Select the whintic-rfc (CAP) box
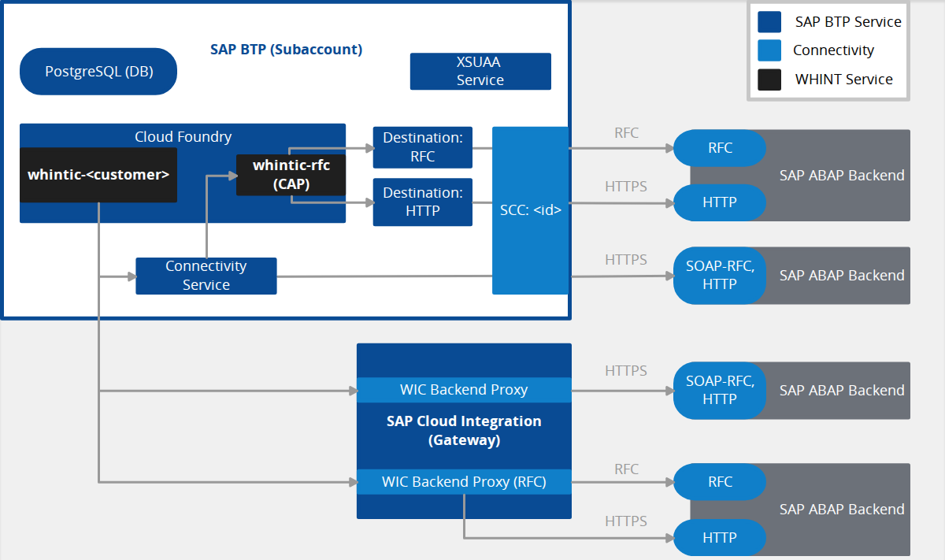Viewport: 945px width, 560px height. 291,175
